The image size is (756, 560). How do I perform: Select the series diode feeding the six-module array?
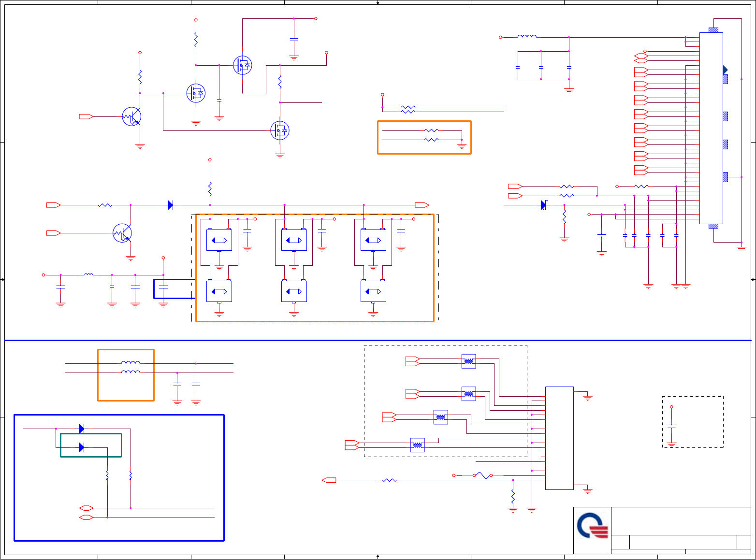170,205
